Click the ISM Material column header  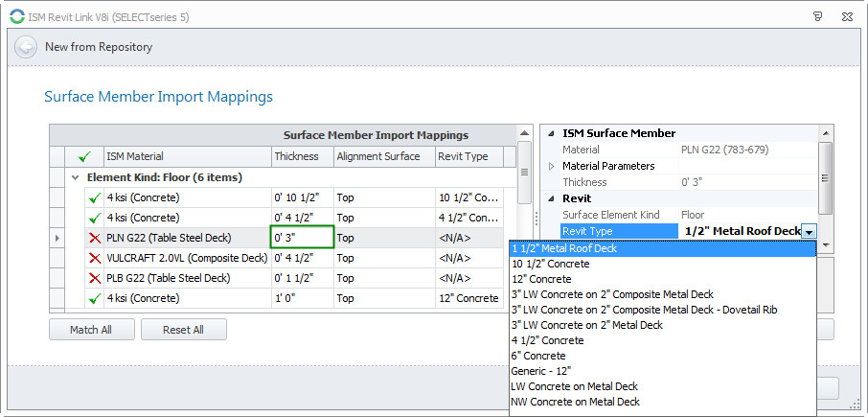tap(188, 156)
